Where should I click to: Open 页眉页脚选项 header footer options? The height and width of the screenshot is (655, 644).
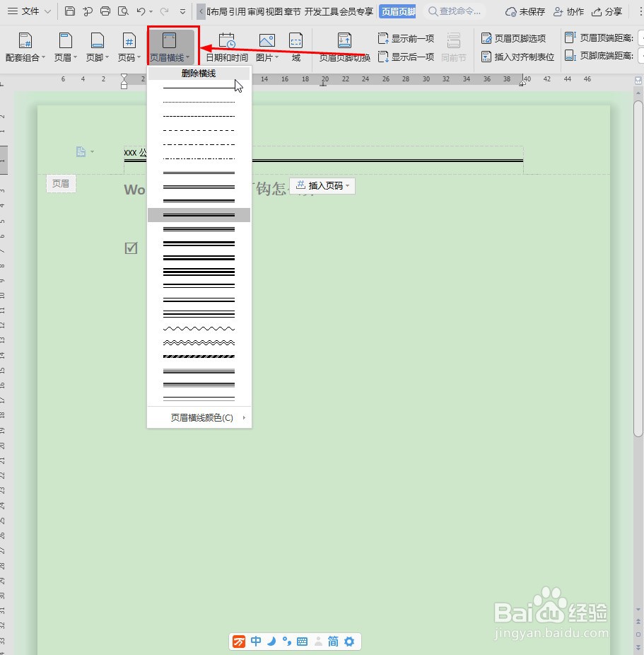[514, 38]
